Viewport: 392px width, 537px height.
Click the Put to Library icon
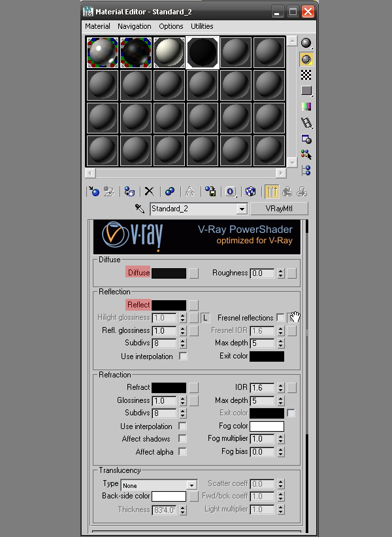click(x=210, y=192)
